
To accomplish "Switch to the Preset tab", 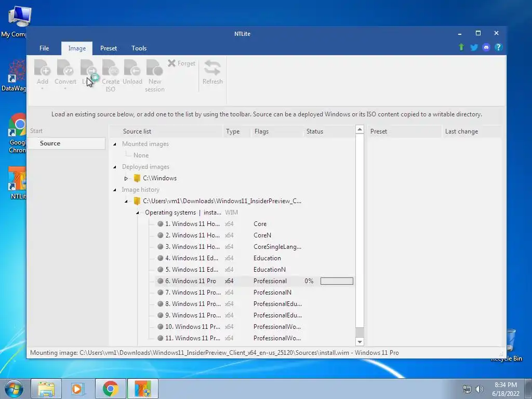I will click(109, 48).
